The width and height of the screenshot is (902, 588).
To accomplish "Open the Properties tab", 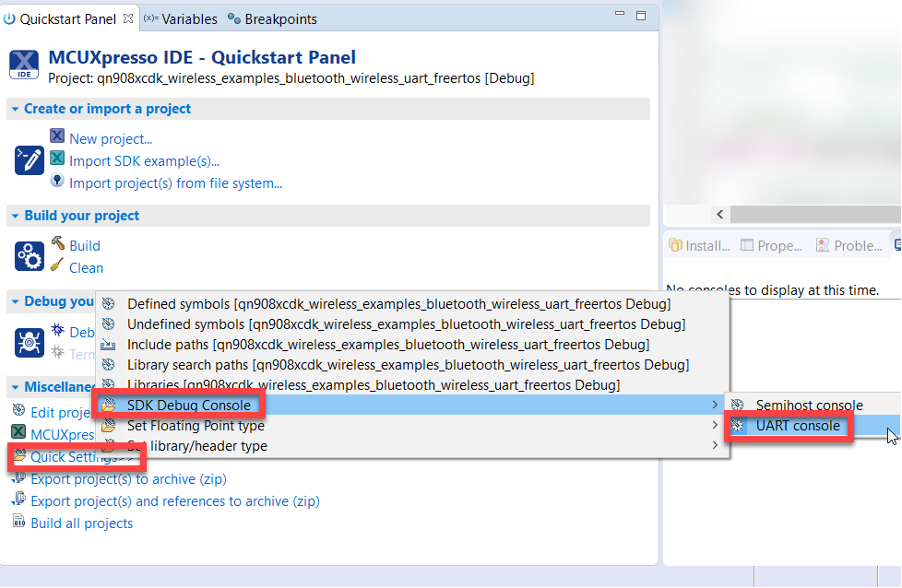I will coord(771,245).
